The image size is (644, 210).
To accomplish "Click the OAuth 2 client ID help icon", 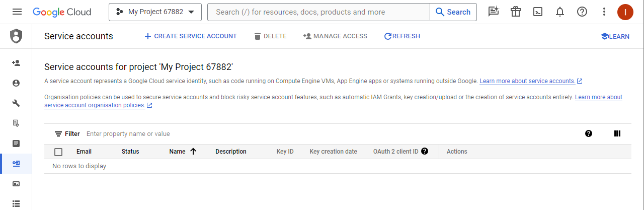I will (425, 151).
